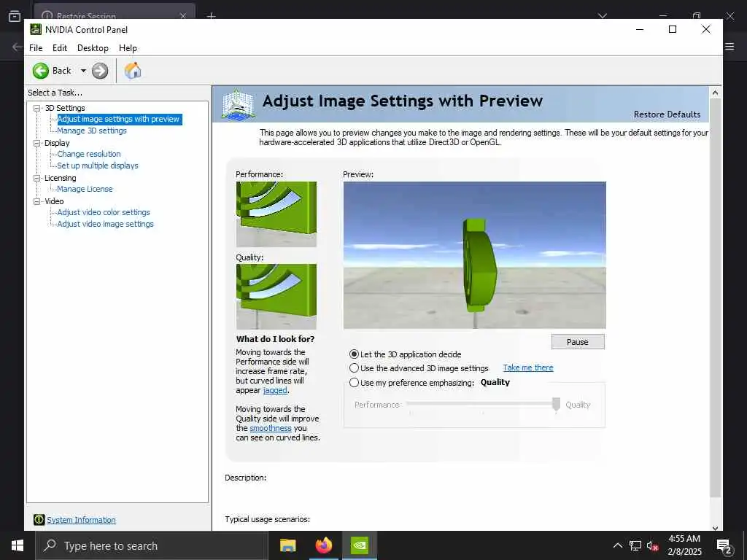
Task: Open the Back history dropdown arrow
Action: coord(83,71)
